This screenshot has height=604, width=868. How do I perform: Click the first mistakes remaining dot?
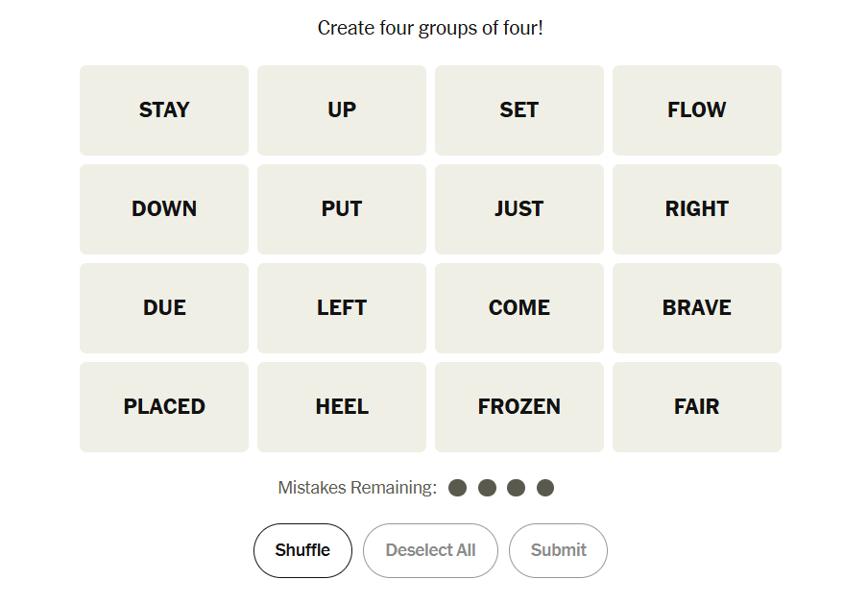click(458, 488)
